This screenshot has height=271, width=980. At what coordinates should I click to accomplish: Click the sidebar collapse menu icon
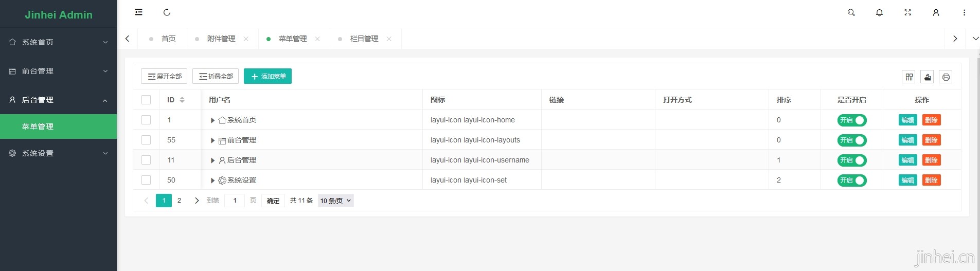(138, 12)
